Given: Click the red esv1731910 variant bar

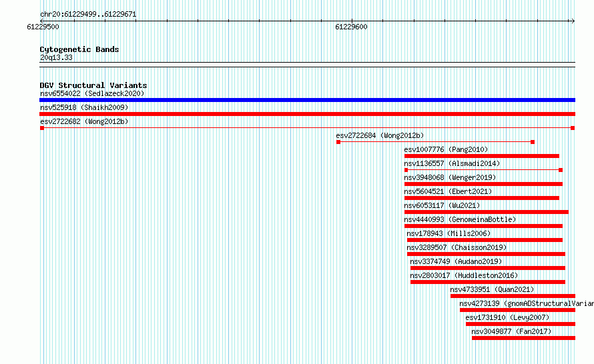Looking at the screenshot, I should pyautogui.click(x=521, y=324).
